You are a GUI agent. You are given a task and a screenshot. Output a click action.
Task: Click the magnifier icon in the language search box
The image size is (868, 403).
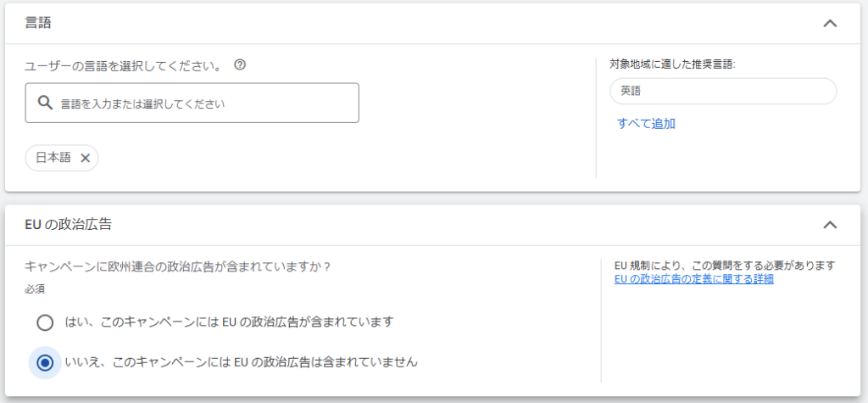click(x=45, y=104)
